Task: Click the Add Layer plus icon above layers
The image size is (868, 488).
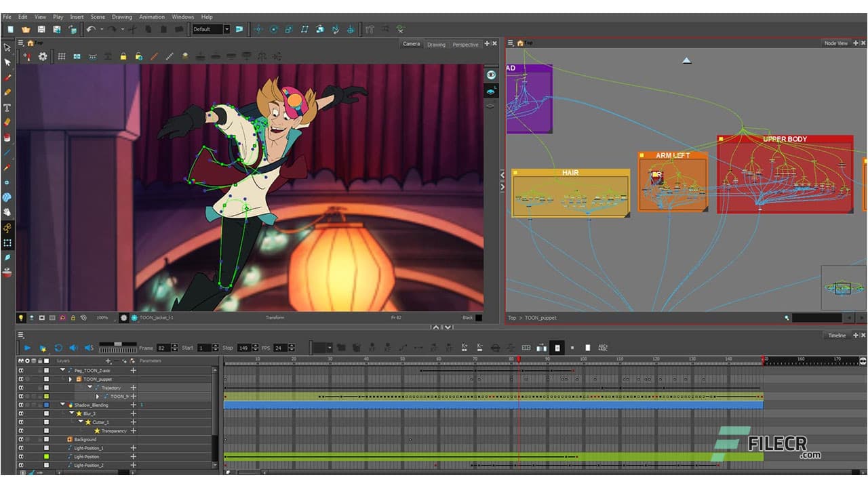Action: 108,361
